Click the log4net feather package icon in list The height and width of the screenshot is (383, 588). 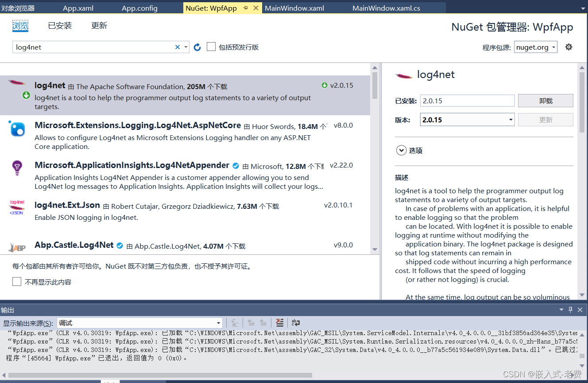17,83
